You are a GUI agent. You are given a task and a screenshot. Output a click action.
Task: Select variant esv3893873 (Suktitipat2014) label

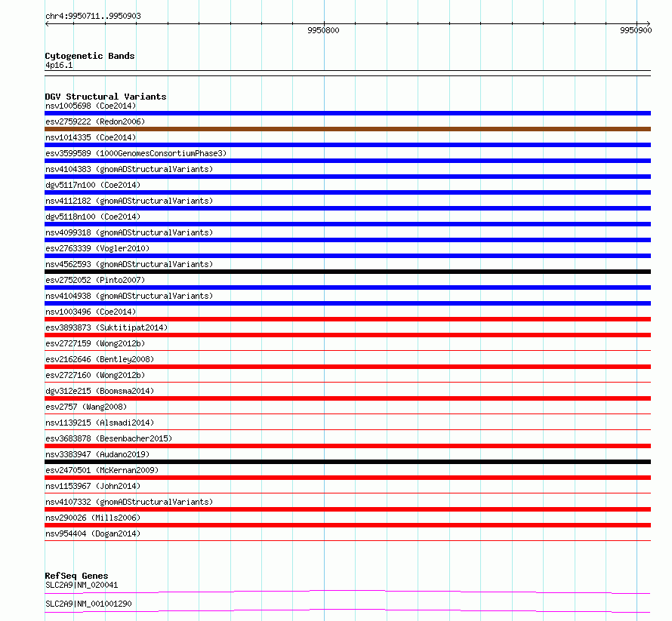106,327
